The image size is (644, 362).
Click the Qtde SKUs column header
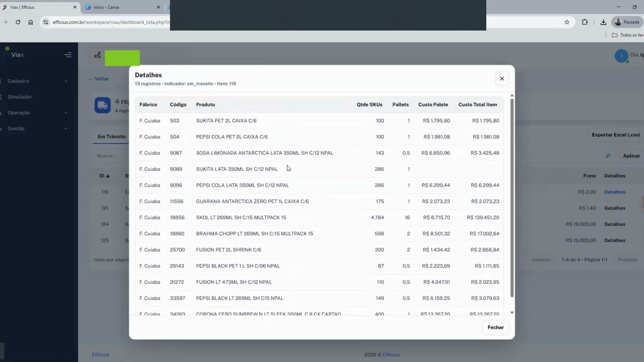[x=370, y=105]
